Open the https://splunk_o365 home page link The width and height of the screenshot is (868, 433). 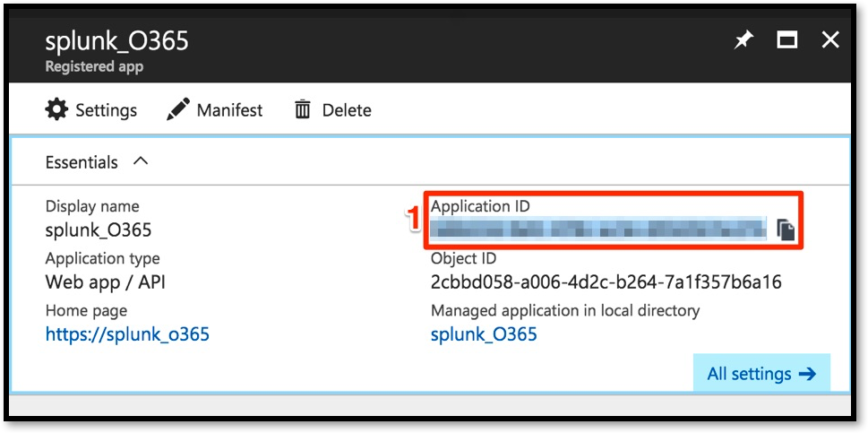point(127,334)
